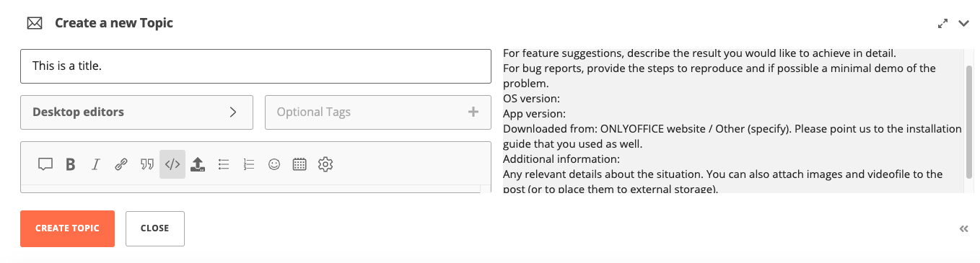Viewport: 980px width, 263px height.
Task: Click the topic title input field
Action: [x=255, y=66]
